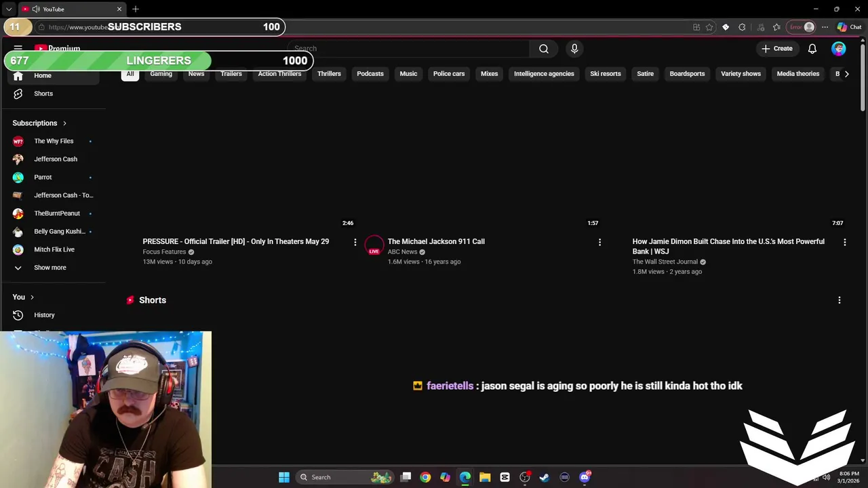Select the News filter chip
Screen dimensions: 868x488
click(x=196, y=74)
